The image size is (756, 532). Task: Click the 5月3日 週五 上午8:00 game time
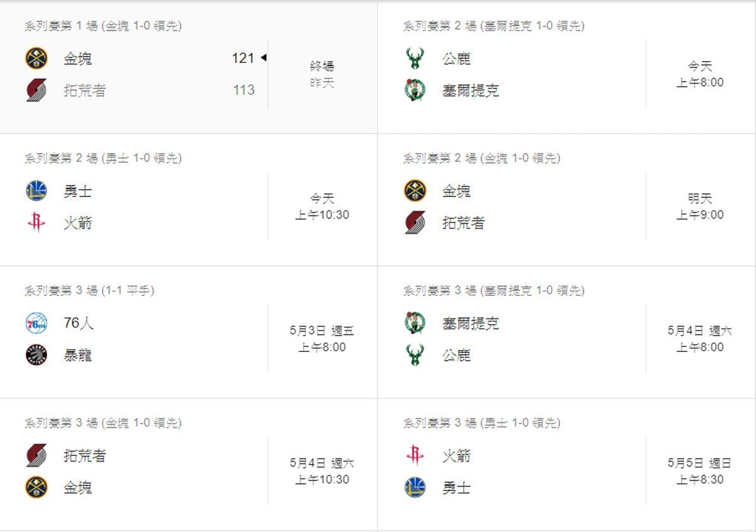pyautogui.click(x=322, y=339)
